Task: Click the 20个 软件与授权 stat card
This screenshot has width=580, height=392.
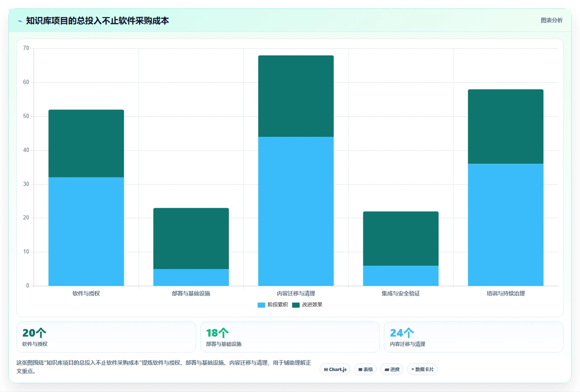Action: coord(106,337)
